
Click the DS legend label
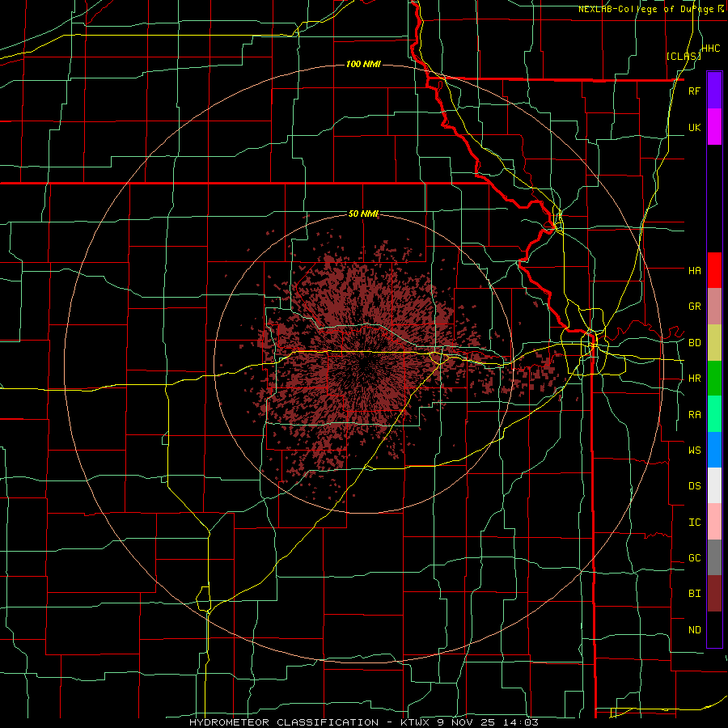click(x=694, y=486)
